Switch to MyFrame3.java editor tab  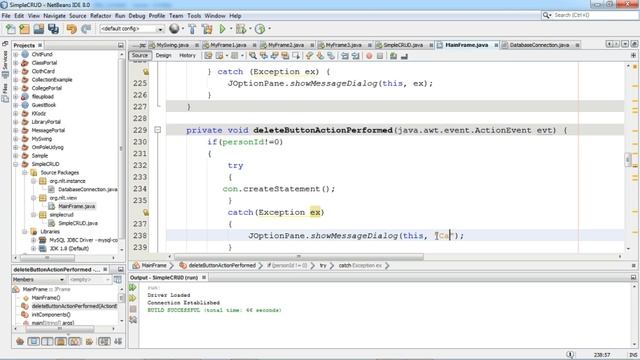tap(343, 45)
